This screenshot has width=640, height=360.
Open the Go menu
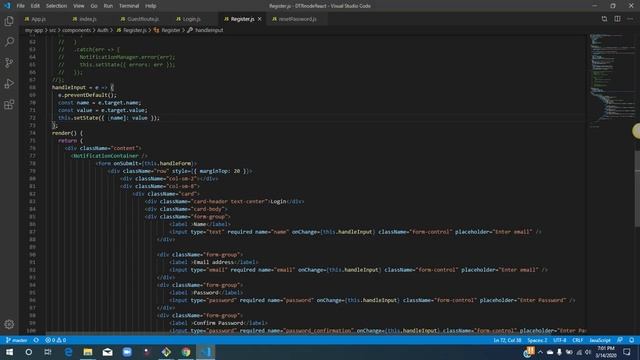94,6
